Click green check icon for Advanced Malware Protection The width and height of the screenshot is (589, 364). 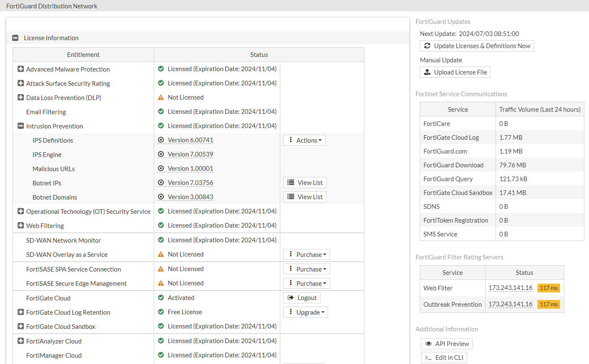coord(161,69)
